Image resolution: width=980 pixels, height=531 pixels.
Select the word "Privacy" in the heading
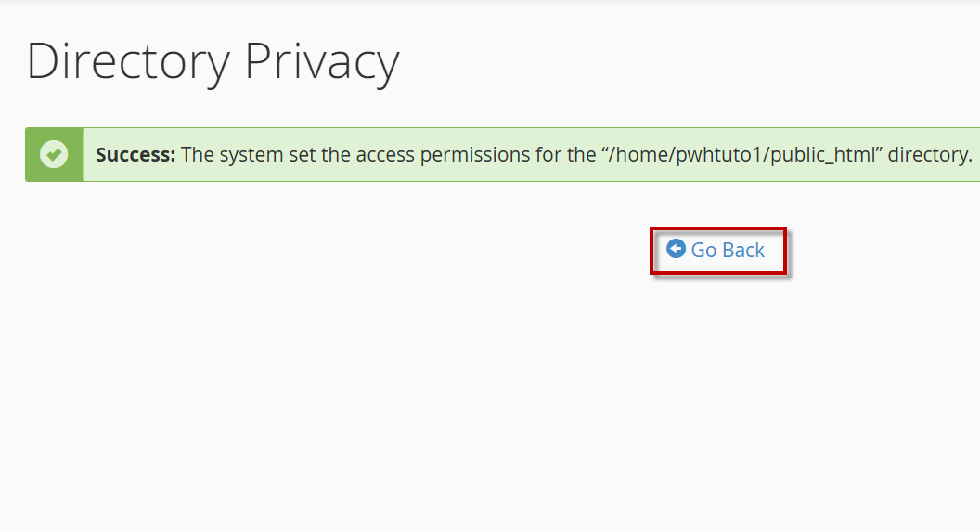pos(321,62)
